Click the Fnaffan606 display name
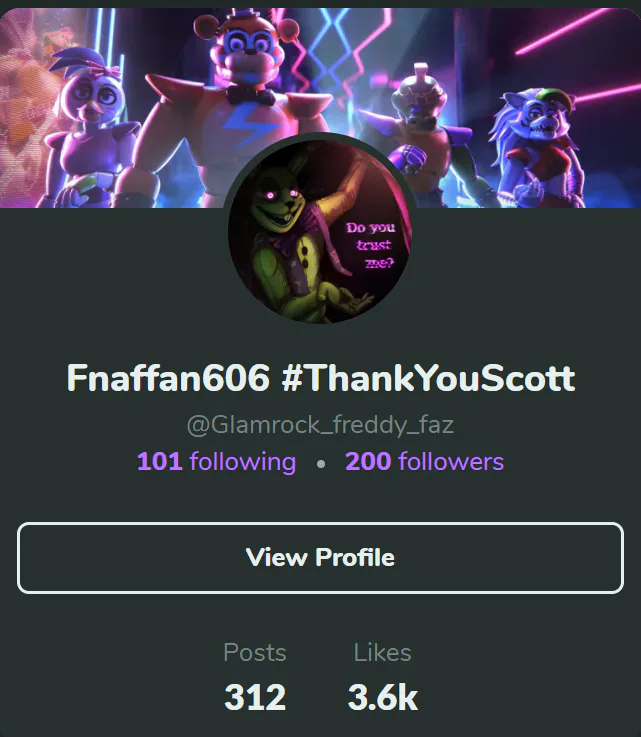Image resolution: width=641 pixels, height=737 pixels. (x=168, y=378)
